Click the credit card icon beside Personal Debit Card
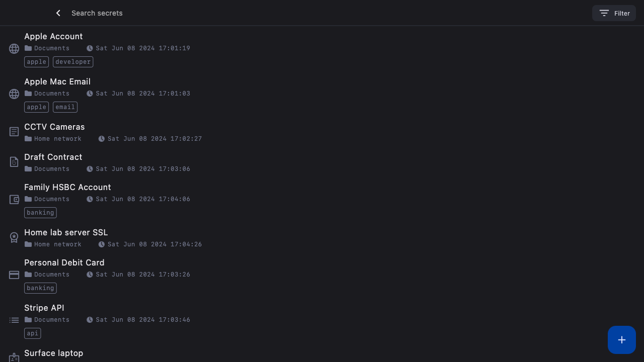 click(14, 275)
